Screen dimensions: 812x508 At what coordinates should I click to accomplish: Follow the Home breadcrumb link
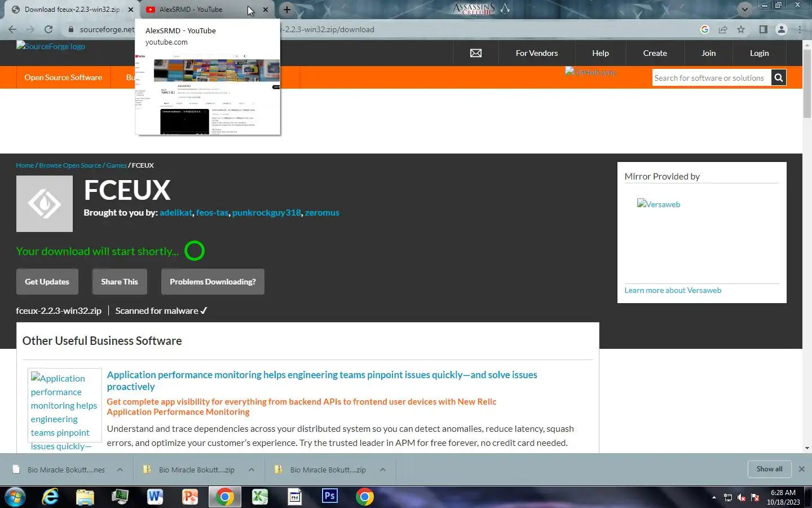25,165
